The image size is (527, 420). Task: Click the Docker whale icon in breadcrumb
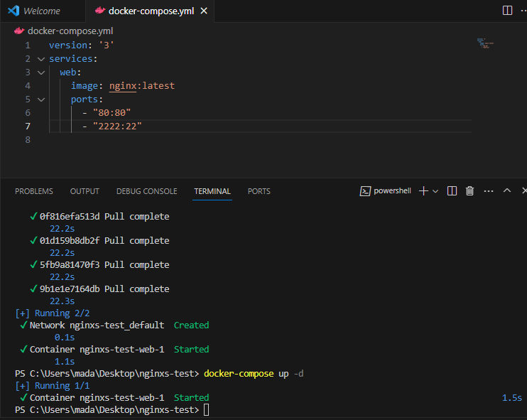19,31
